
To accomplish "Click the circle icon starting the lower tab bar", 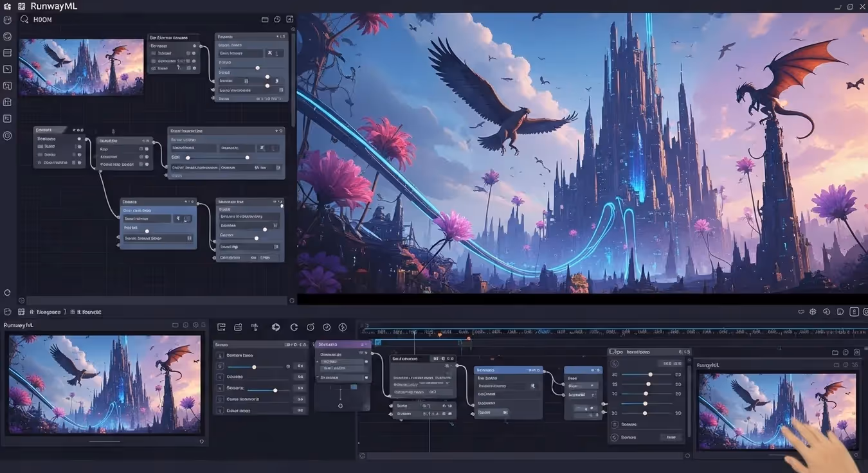I will tap(8, 312).
